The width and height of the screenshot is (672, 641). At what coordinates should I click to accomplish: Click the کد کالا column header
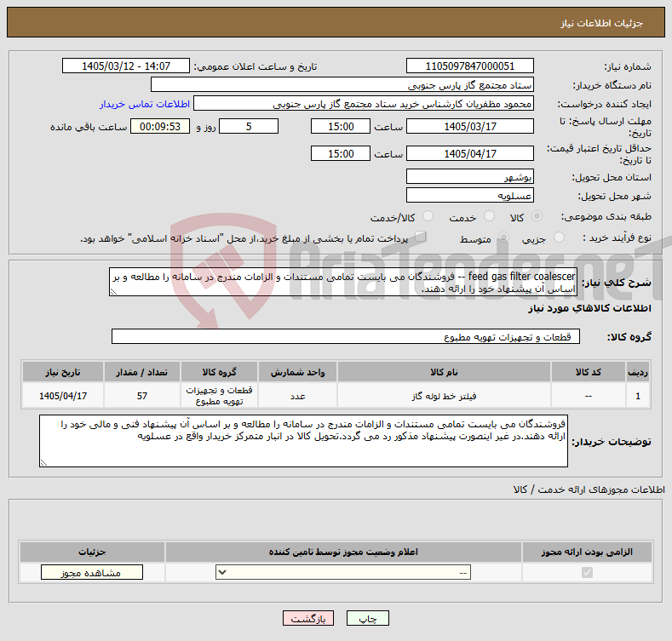pyautogui.click(x=588, y=372)
